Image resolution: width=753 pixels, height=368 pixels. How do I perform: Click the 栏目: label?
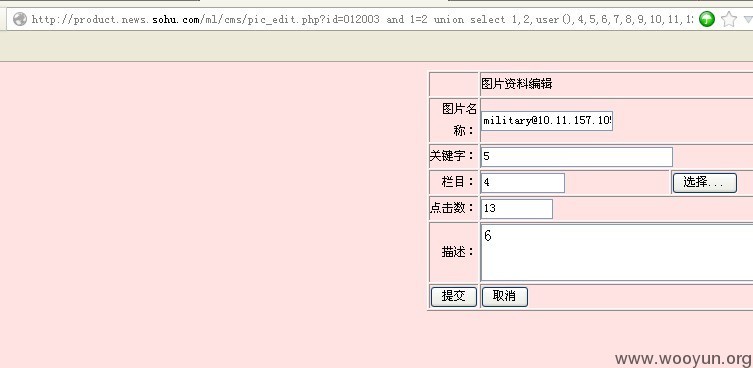pyautogui.click(x=458, y=182)
